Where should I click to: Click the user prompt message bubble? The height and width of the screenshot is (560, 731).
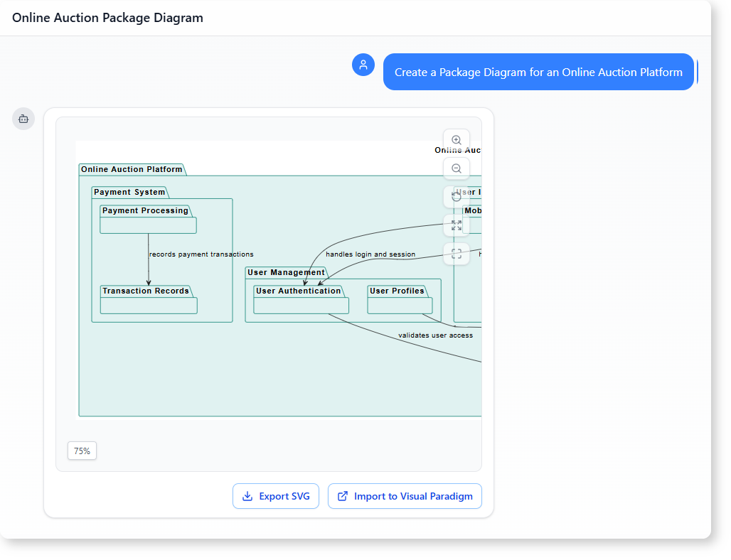tap(538, 72)
